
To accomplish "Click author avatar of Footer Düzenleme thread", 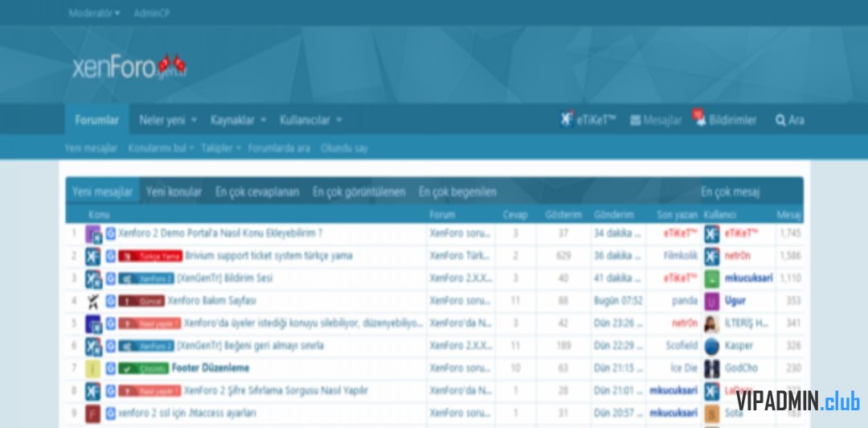I will pyautogui.click(x=93, y=368).
